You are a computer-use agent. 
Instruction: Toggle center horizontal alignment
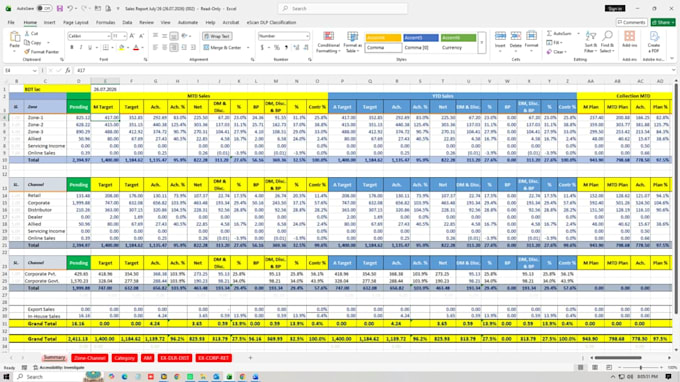click(x=164, y=48)
